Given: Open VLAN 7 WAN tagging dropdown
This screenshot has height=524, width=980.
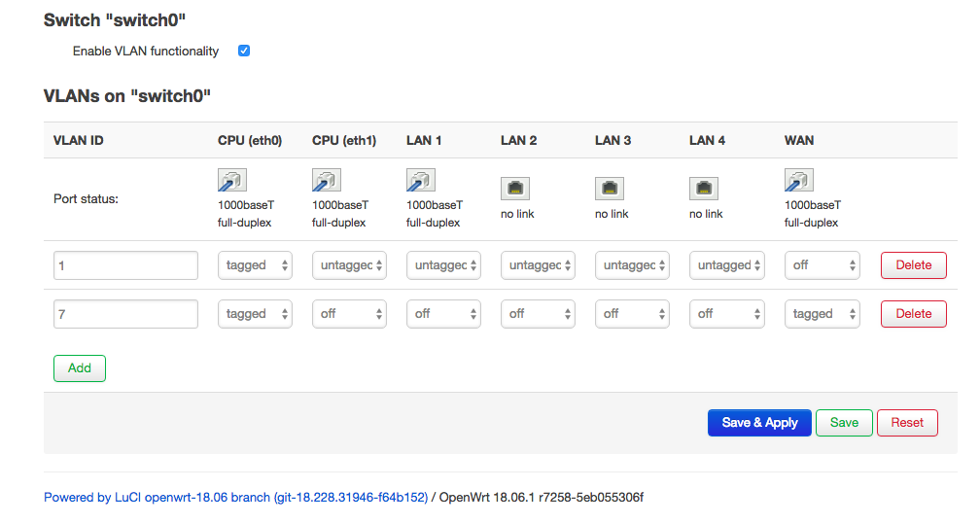Looking at the screenshot, I should click(x=822, y=314).
